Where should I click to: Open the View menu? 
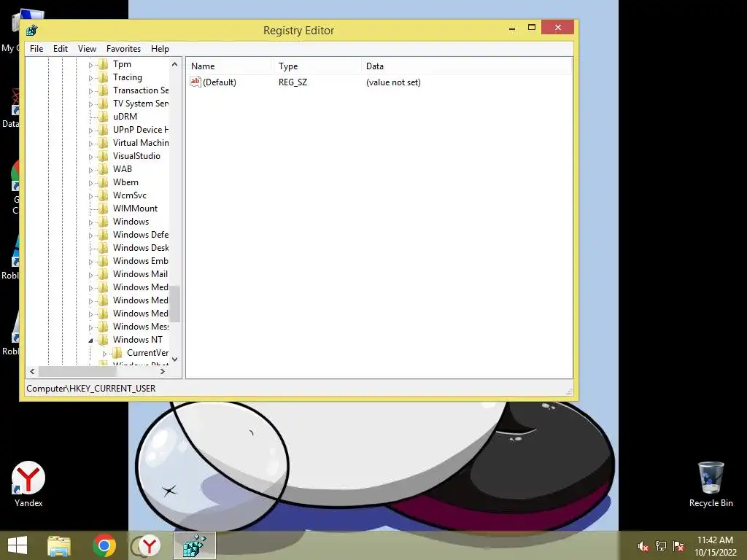tap(88, 49)
